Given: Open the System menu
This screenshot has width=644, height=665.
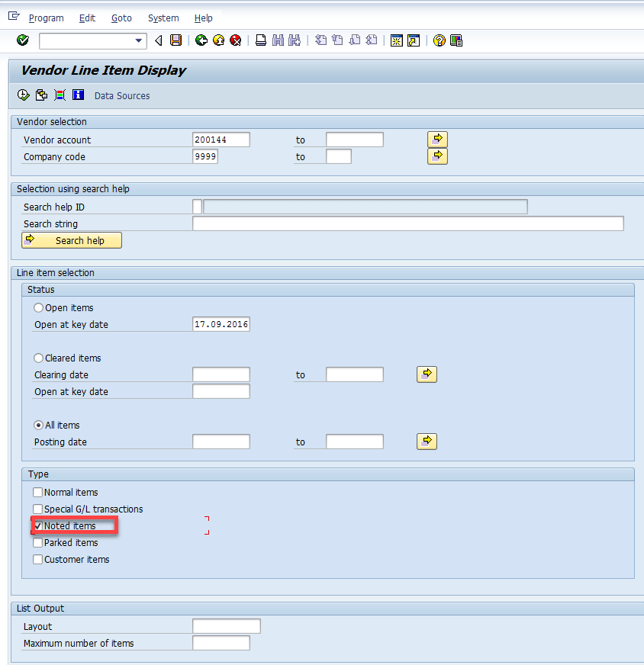Looking at the screenshot, I should pyautogui.click(x=163, y=18).
